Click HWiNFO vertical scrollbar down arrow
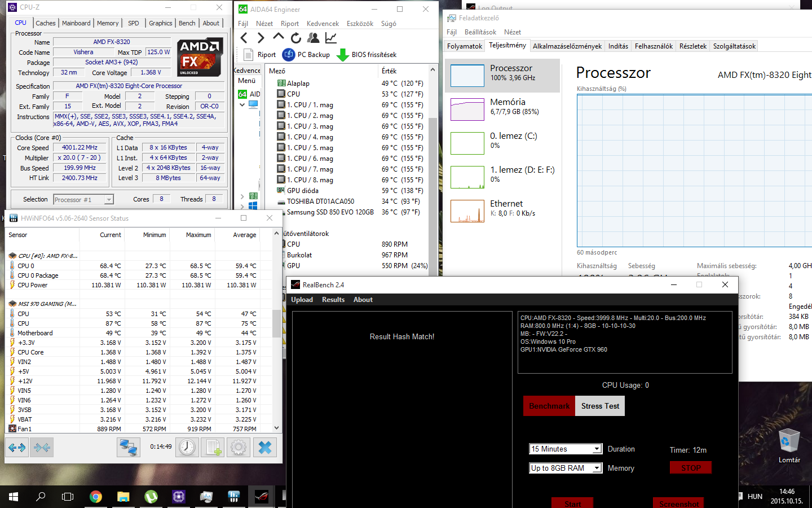Screen dimensions: 812x508 tap(276, 428)
